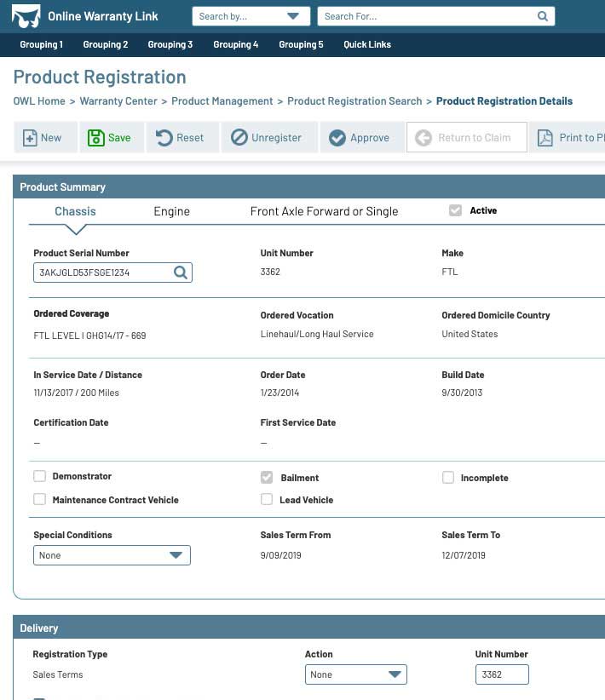Viewport: 605px width, 700px height.
Task: Click the Print to PDF icon
Action: [544, 138]
